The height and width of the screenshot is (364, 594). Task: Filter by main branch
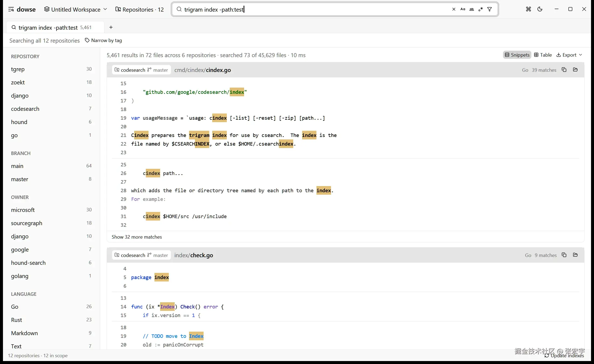[51, 166]
